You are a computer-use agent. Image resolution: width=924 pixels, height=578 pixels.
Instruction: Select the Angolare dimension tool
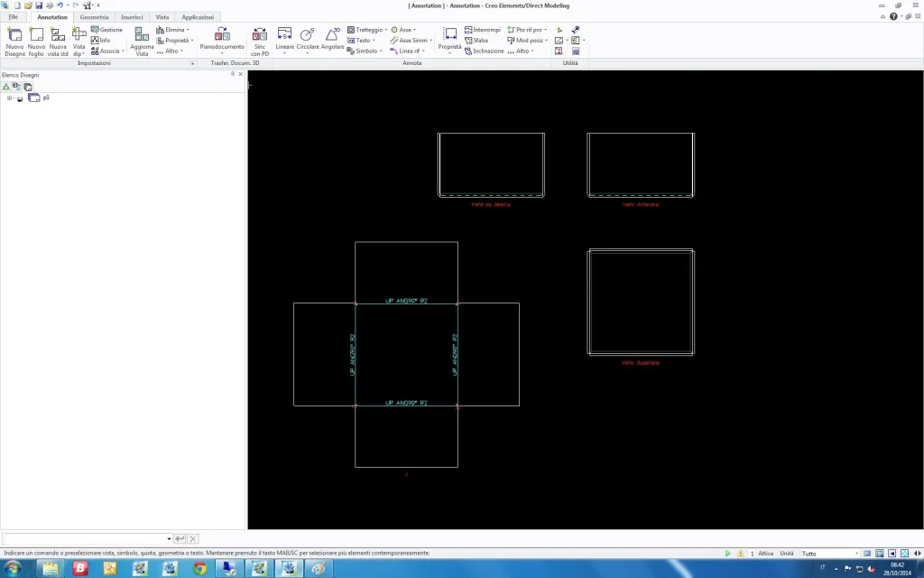(x=332, y=40)
